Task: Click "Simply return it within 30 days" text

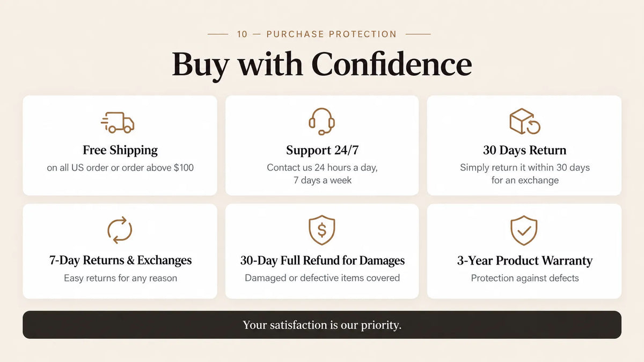Action: coord(524,168)
